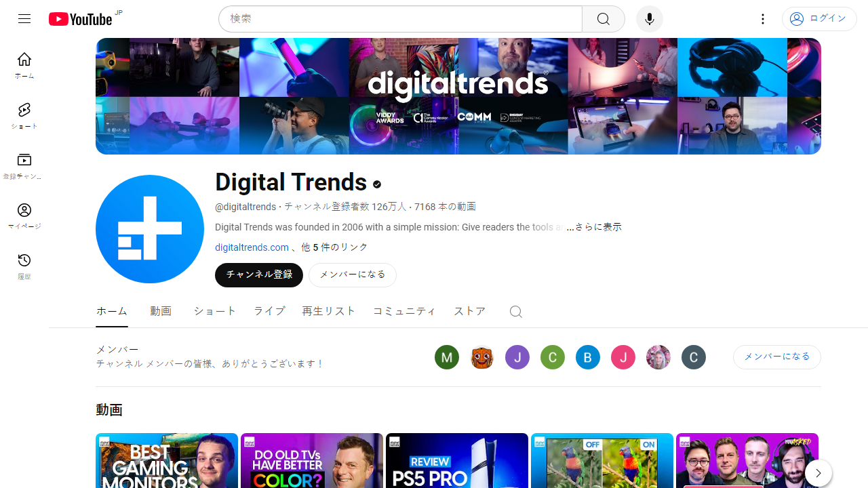Click the verified badge next to Digital Trends

click(377, 184)
